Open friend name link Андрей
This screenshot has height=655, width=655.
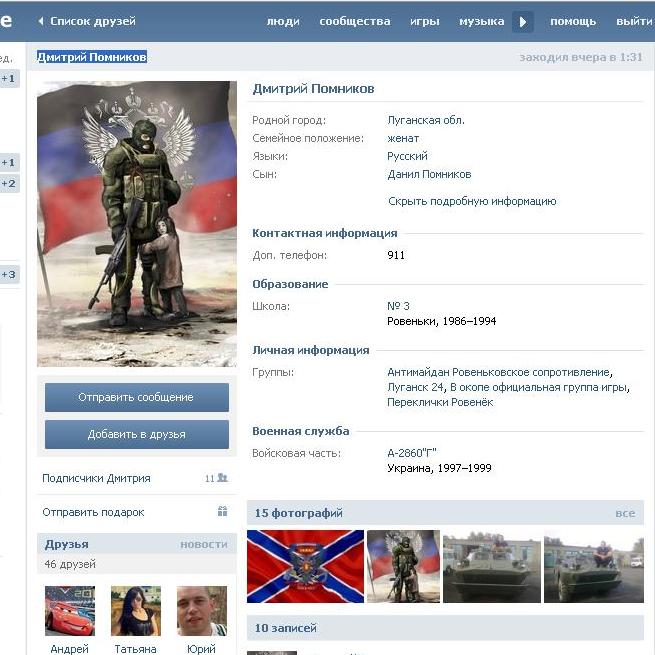pos(69,649)
